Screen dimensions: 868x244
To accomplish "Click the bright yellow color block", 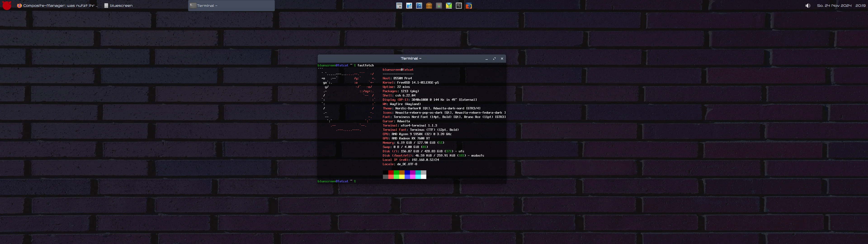I will coord(402,177).
